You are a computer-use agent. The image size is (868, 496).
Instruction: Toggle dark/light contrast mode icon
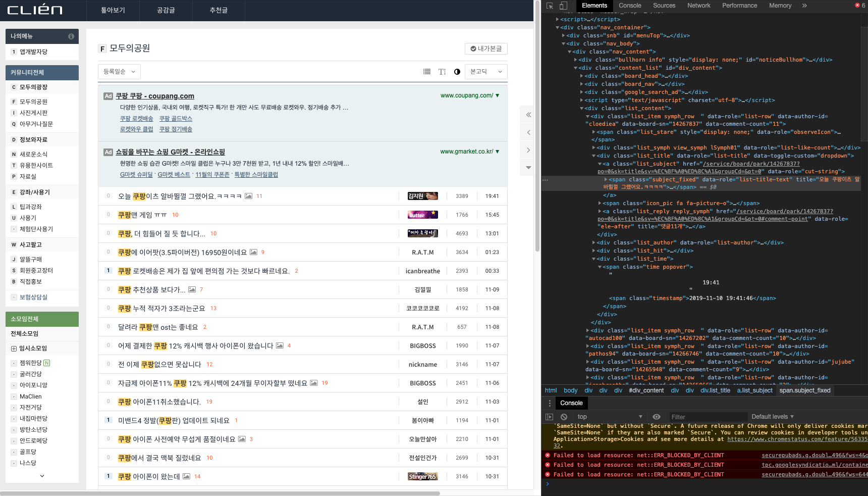pyautogui.click(x=457, y=72)
